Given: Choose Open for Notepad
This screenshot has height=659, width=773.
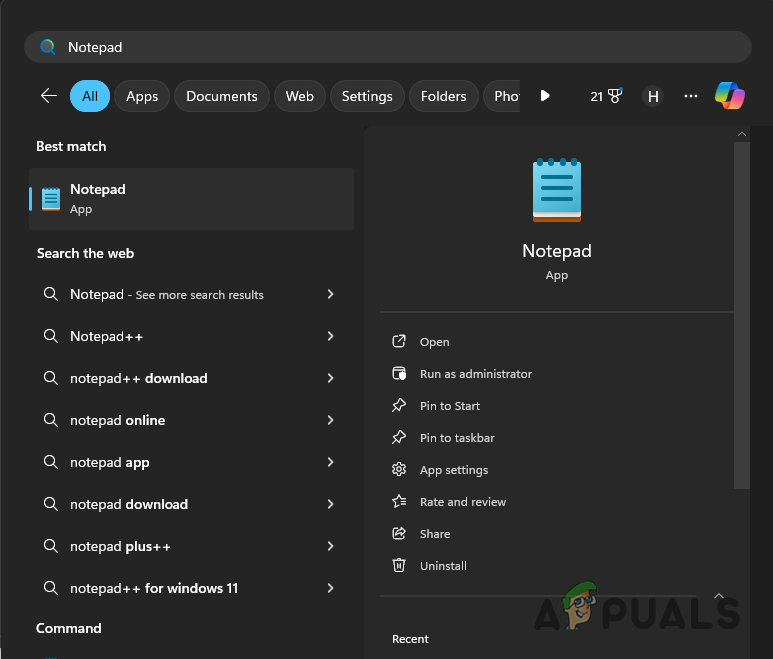Looking at the screenshot, I should pos(434,342).
